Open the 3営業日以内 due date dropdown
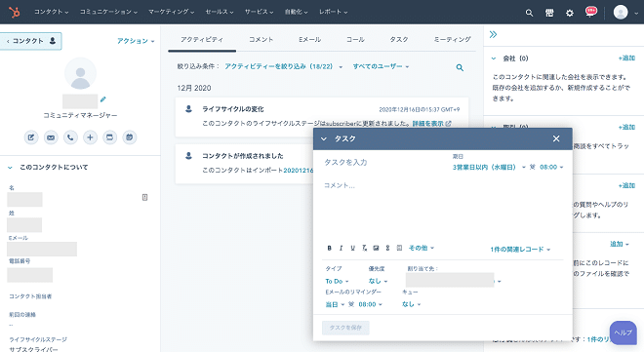Viewport: 644px width, 352px height. point(489,167)
